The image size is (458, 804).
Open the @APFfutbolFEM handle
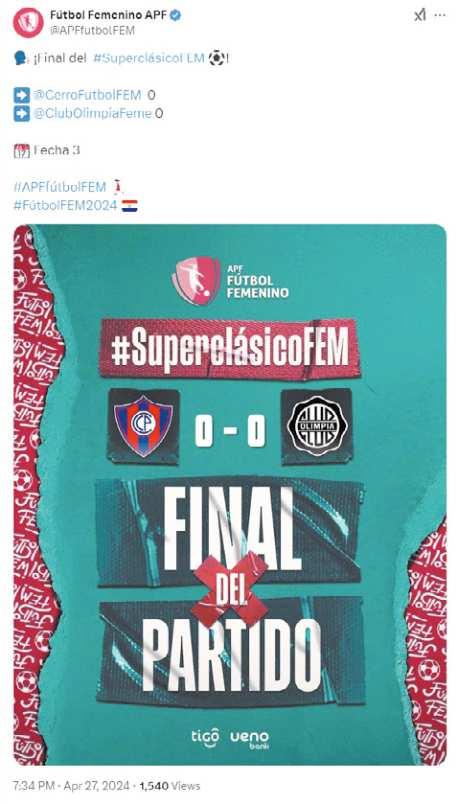92,31
